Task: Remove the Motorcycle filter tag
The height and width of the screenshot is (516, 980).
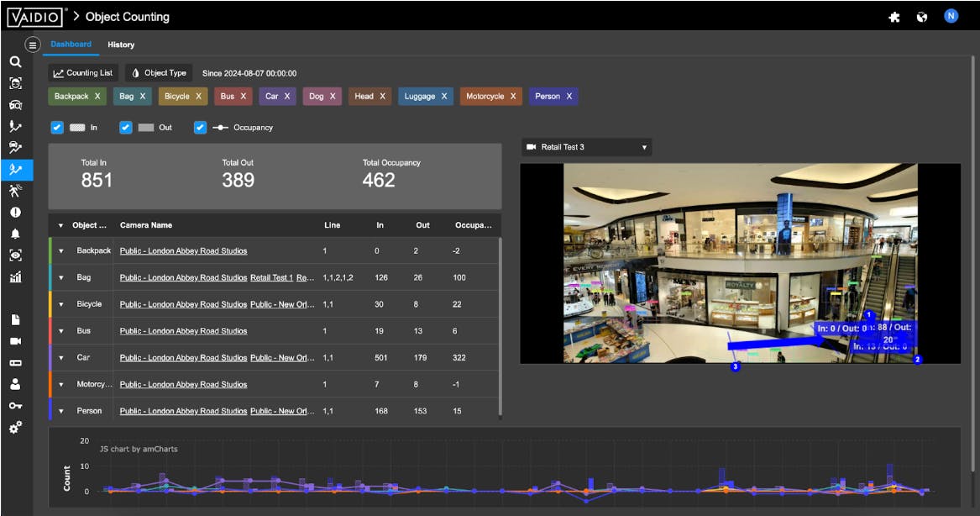Action: pyautogui.click(x=512, y=97)
